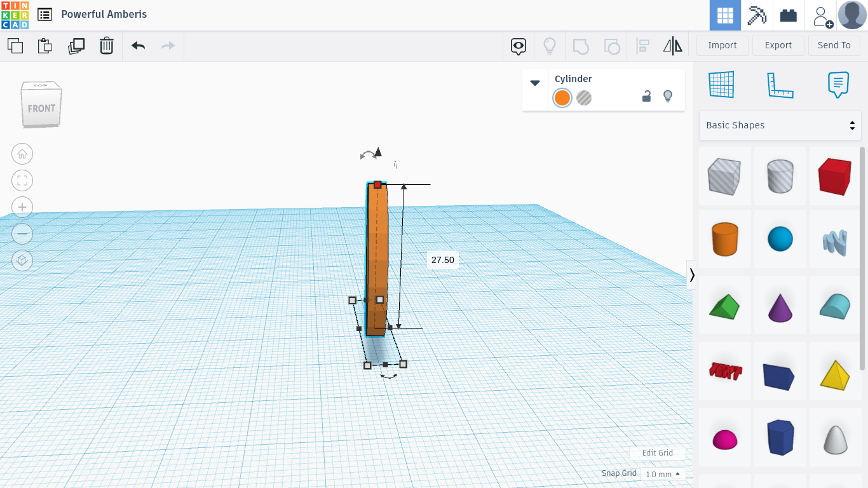The height and width of the screenshot is (488, 868).
Task: Select the magenta Half Sphere shape
Action: pos(725,438)
